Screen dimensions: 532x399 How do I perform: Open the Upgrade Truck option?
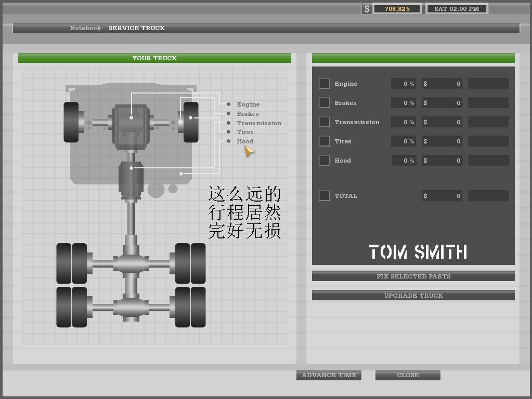(413, 296)
